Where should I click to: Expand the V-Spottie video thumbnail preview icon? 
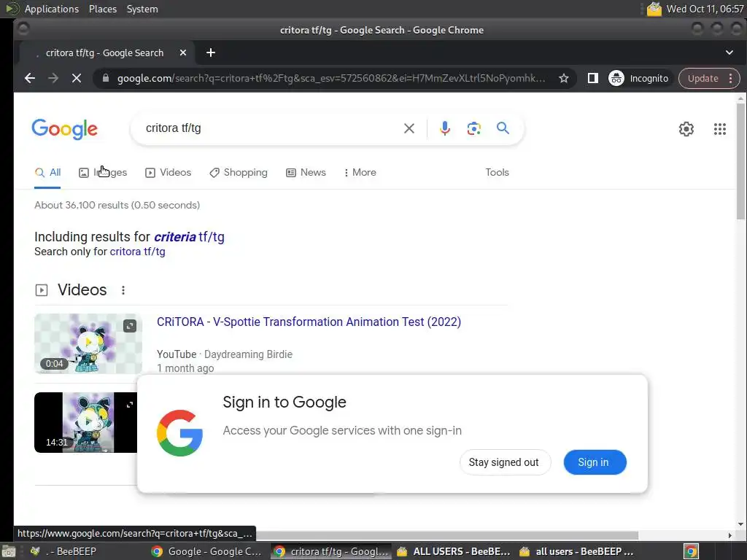point(130,326)
